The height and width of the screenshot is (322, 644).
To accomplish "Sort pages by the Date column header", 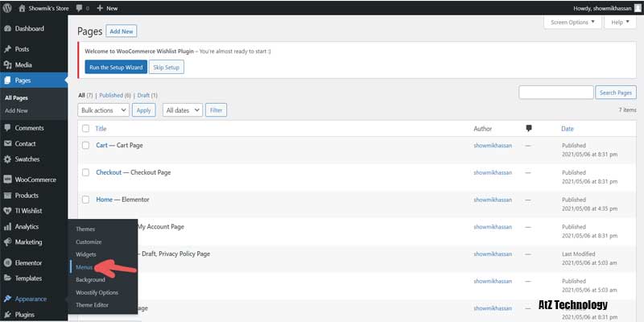I will (568, 128).
